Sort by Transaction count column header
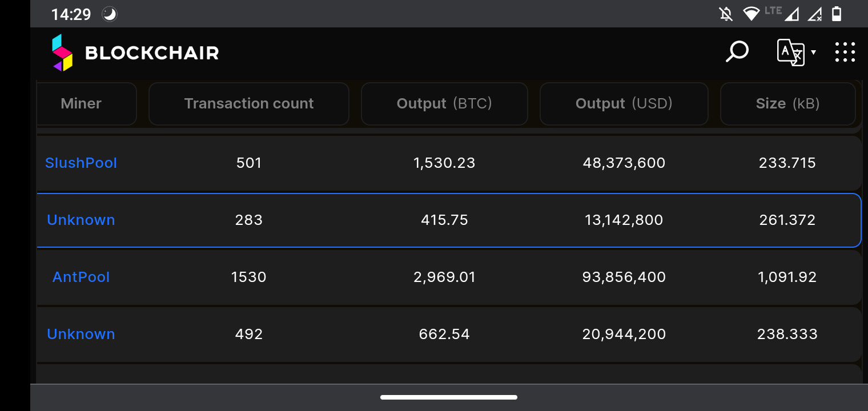The width and height of the screenshot is (868, 411). click(x=249, y=104)
